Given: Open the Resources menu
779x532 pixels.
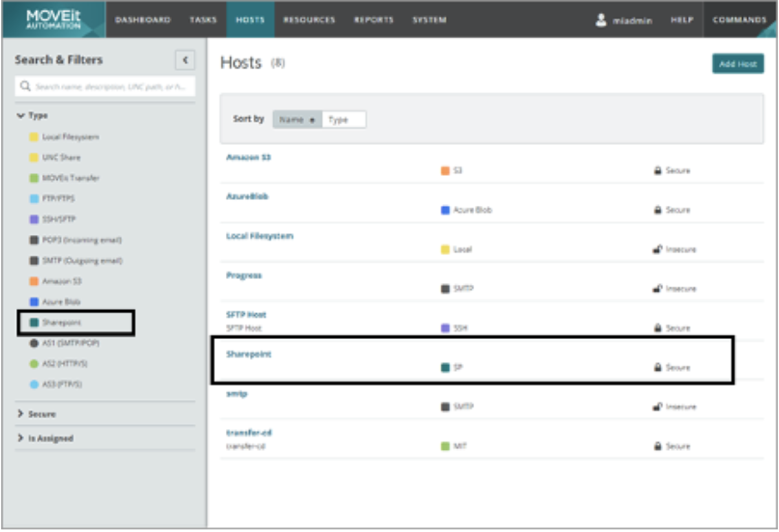Looking at the screenshot, I should point(309,20).
